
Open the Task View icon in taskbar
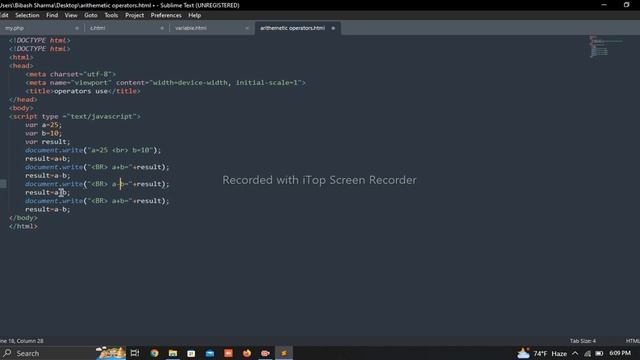[135, 353]
